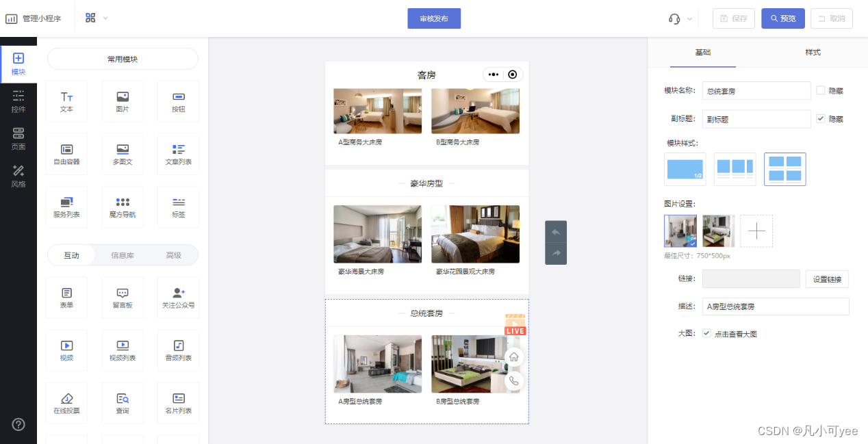Add the 自由容器 module
The height and width of the screenshot is (444, 868).
(66, 154)
